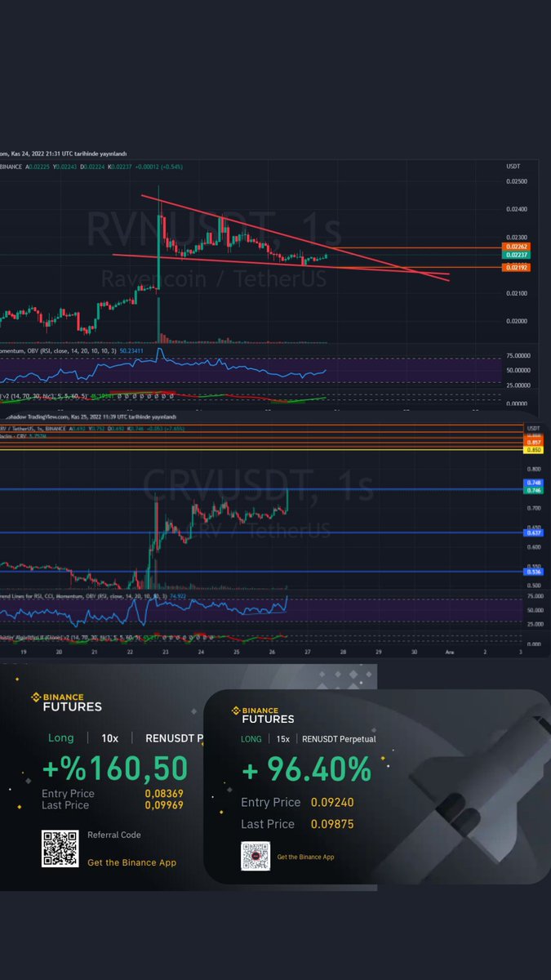Image resolution: width=551 pixels, height=980 pixels.
Task: Click the 'LONG' label on the 15x card
Action: pyautogui.click(x=251, y=739)
